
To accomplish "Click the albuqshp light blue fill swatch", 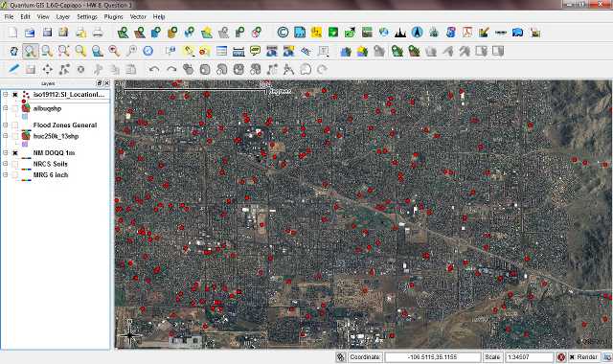I will tap(25, 117).
